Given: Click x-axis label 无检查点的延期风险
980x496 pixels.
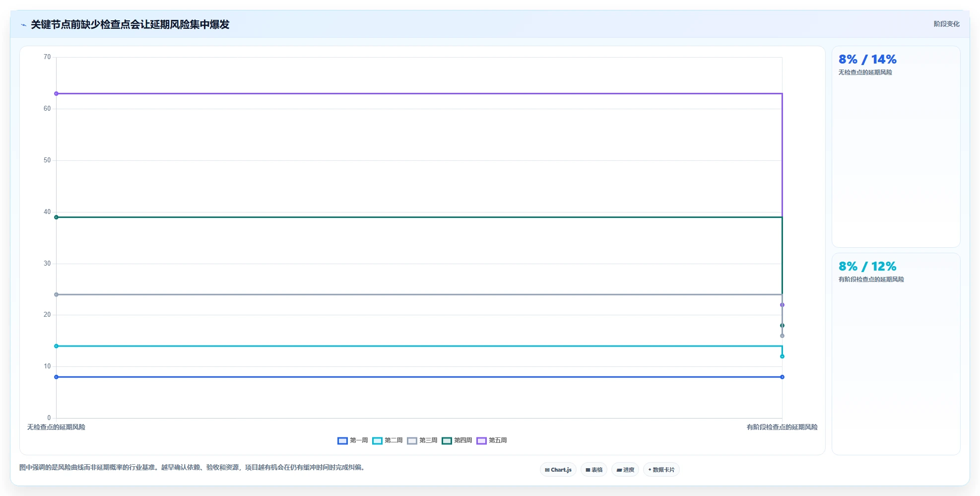Looking at the screenshot, I should pyautogui.click(x=56, y=427).
